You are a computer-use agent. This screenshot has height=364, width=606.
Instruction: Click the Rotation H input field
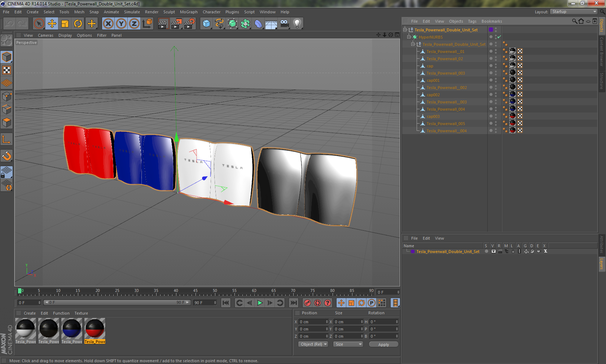pyautogui.click(x=384, y=322)
